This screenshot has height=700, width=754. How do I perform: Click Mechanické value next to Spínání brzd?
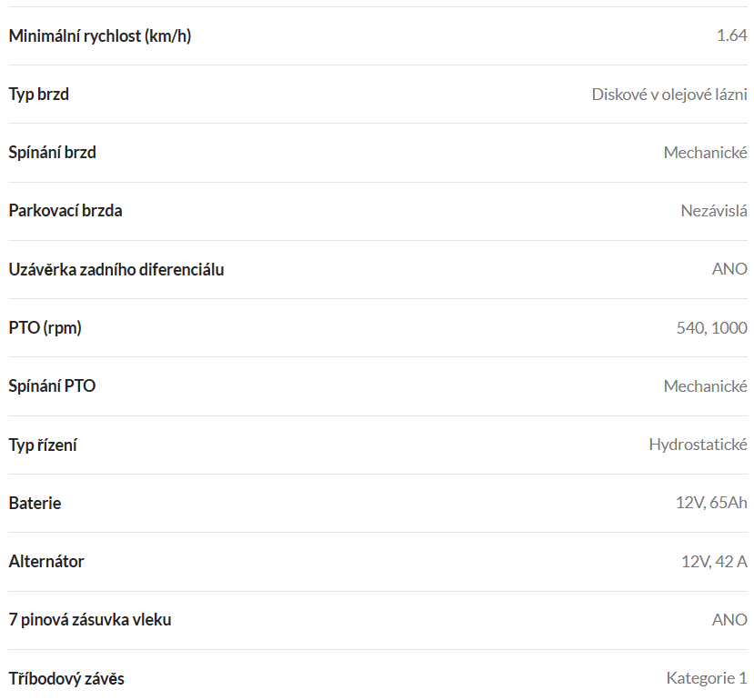point(706,153)
